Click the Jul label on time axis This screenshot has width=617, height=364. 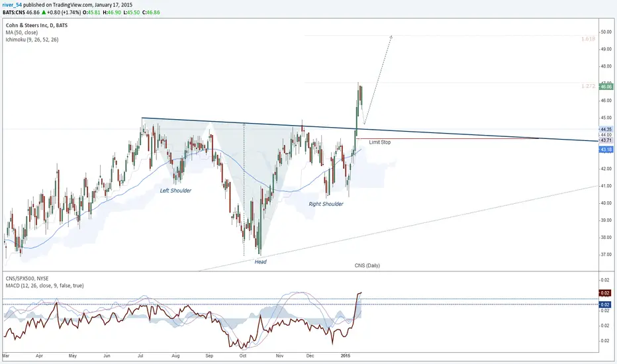[x=140, y=356]
